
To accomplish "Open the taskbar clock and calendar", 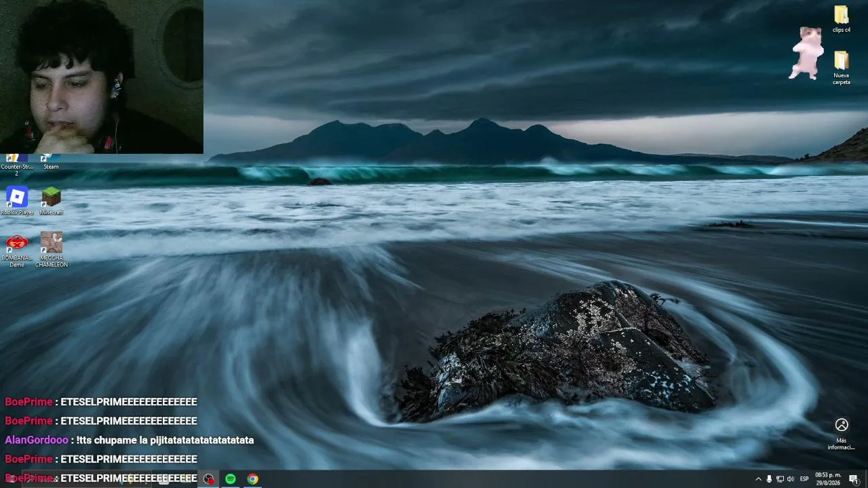I will pyautogui.click(x=828, y=479).
